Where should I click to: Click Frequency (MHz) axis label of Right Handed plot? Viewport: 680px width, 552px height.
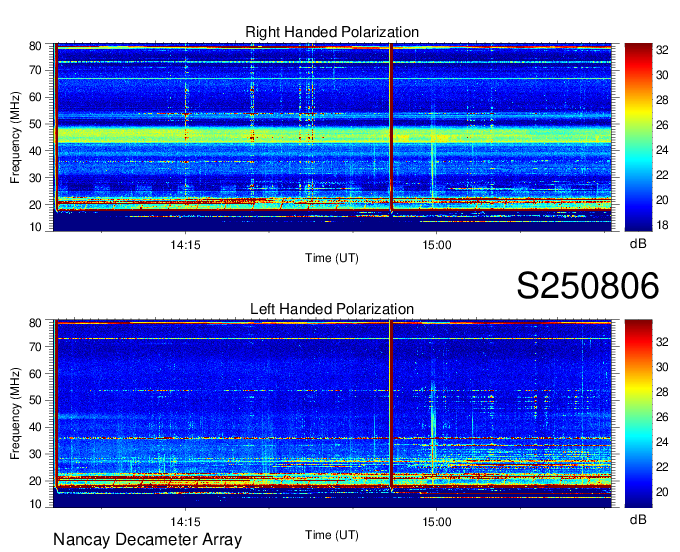15,137
